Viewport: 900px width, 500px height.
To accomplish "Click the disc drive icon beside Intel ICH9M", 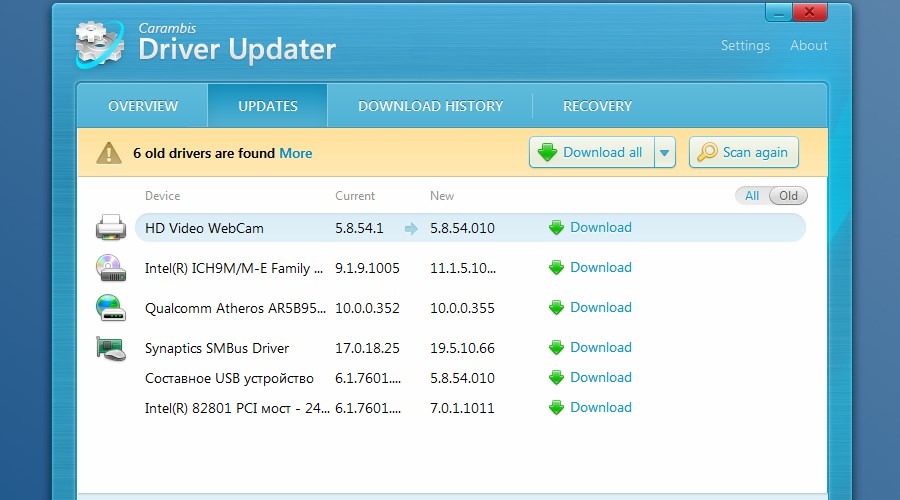I will (111, 268).
